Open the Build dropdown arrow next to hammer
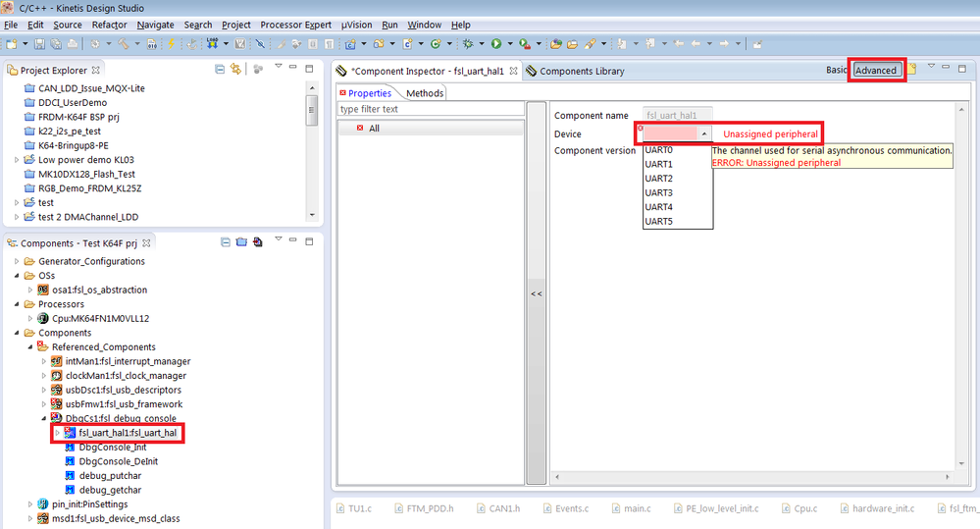The height and width of the screenshot is (529, 980). [137, 44]
